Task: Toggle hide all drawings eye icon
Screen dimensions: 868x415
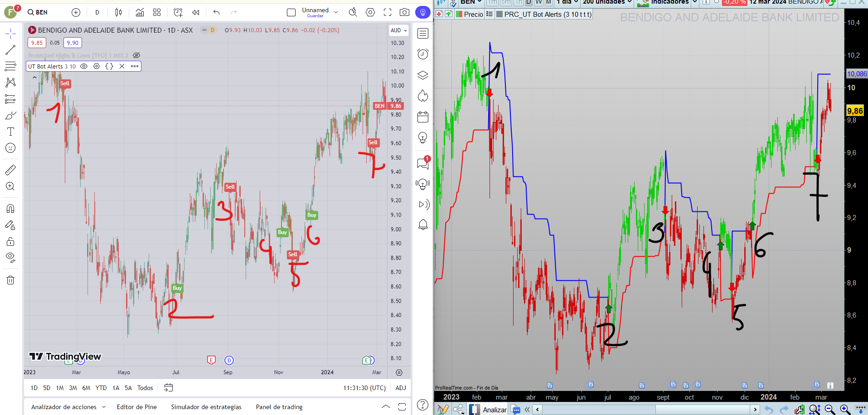Action: point(10,258)
